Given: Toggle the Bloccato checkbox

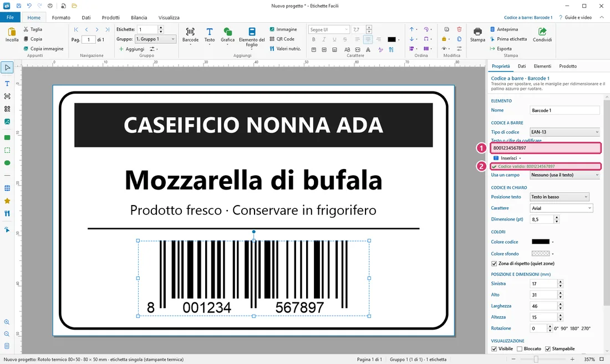Looking at the screenshot, I should tap(520, 348).
